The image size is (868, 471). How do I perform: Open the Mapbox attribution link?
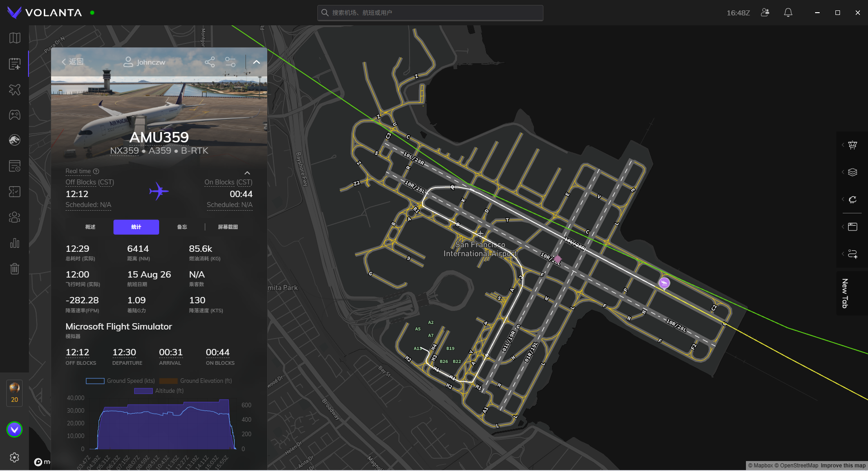point(760,466)
